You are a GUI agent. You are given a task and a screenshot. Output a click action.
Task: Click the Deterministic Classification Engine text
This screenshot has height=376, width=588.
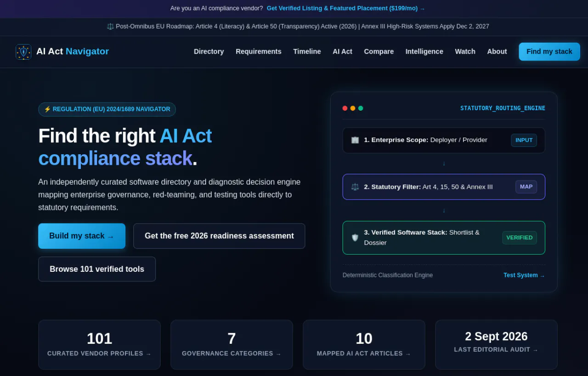(388, 275)
